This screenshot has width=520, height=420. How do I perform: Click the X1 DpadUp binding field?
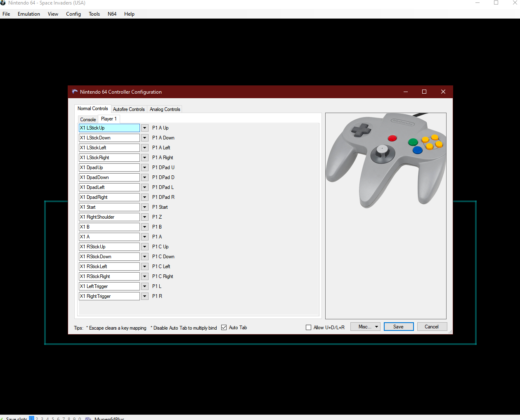tap(109, 168)
